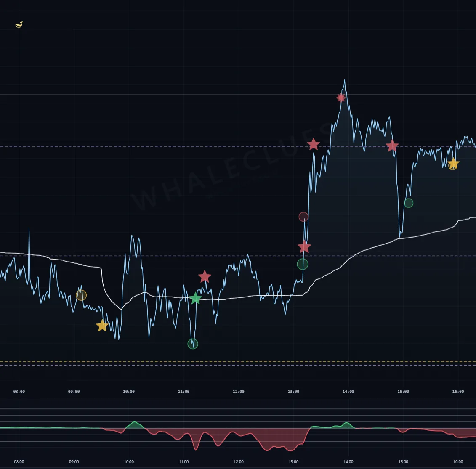The width and height of the screenshot is (476, 469).
Task: Click 09:00 label on price chart time axis
Action: (x=74, y=391)
